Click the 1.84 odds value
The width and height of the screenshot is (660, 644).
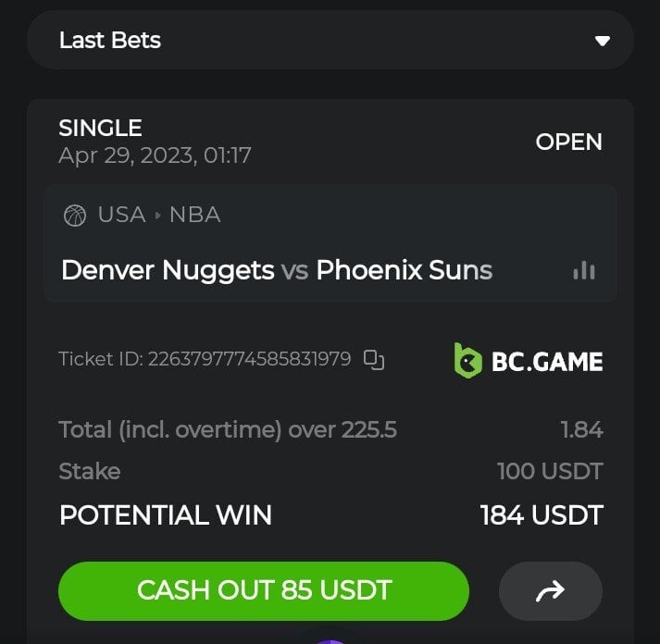pyautogui.click(x=582, y=430)
